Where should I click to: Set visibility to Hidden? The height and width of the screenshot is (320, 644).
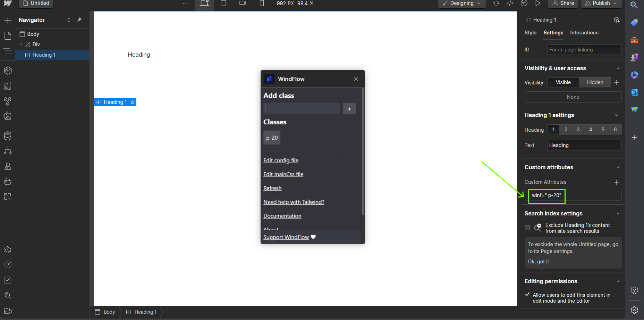(595, 82)
